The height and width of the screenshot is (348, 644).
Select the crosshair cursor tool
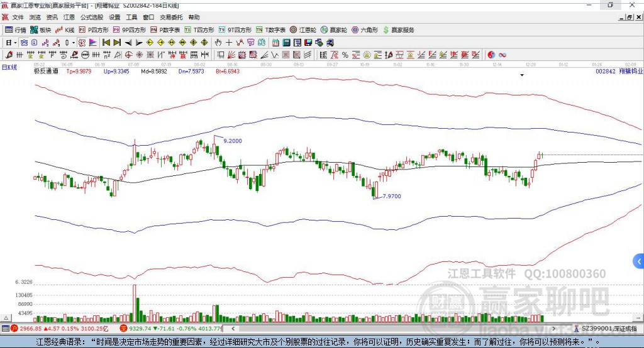229,43
